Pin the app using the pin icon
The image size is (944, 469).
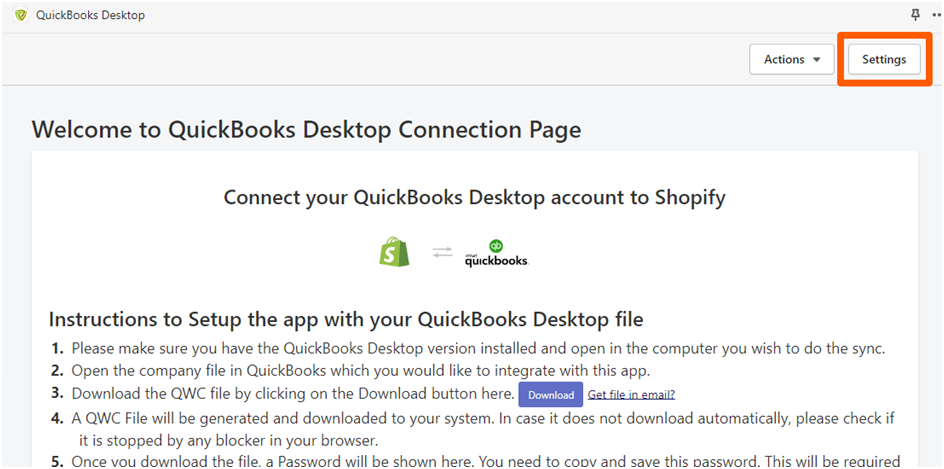coord(916,14)
